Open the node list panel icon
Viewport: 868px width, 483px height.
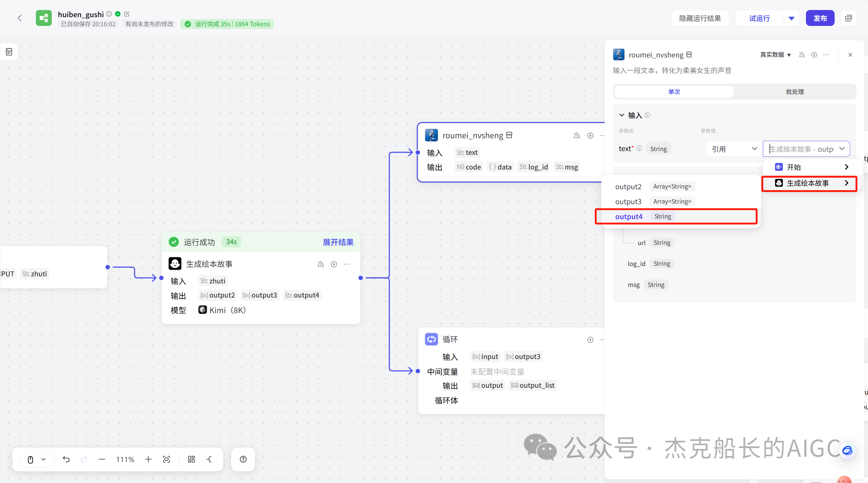(x=9, y=52)
